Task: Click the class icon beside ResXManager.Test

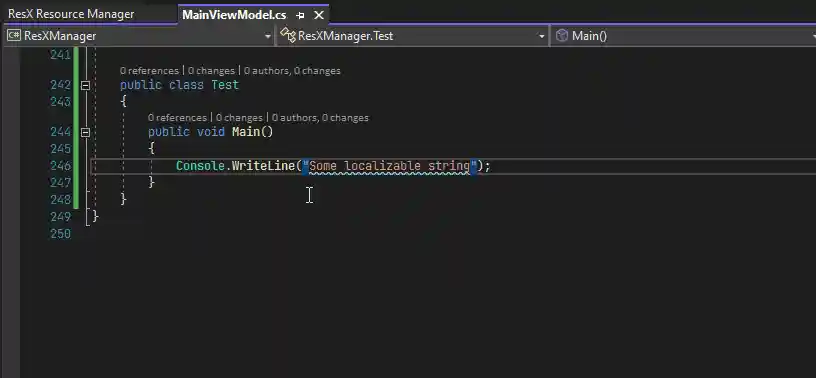Action: pos(288,35)
